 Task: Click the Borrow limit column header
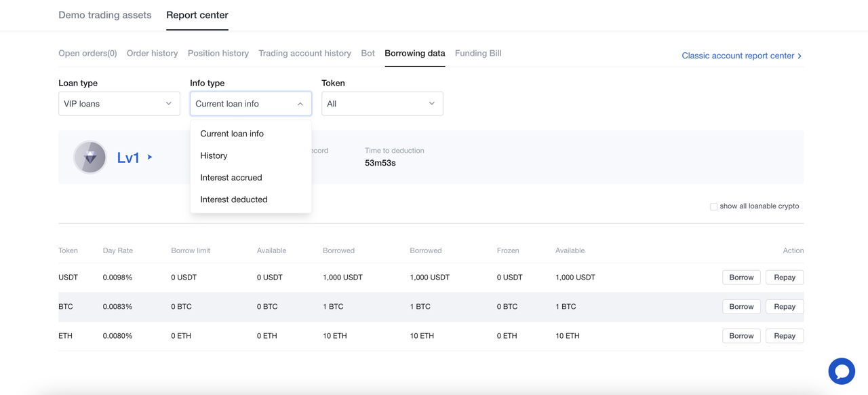coord(191,250)
